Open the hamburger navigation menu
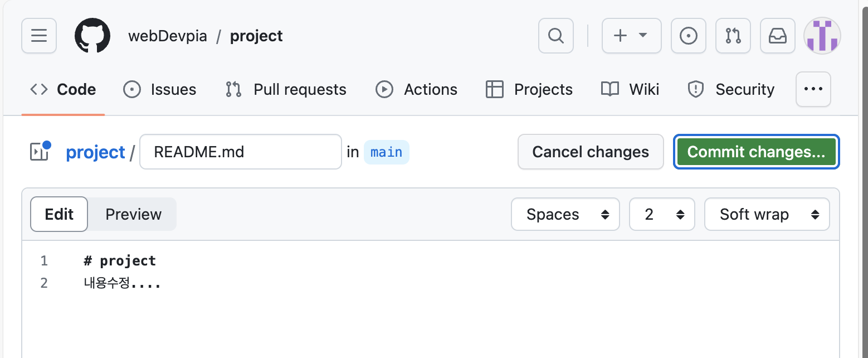The width and height of the screenshot is (868, 358). click(39, 36)
